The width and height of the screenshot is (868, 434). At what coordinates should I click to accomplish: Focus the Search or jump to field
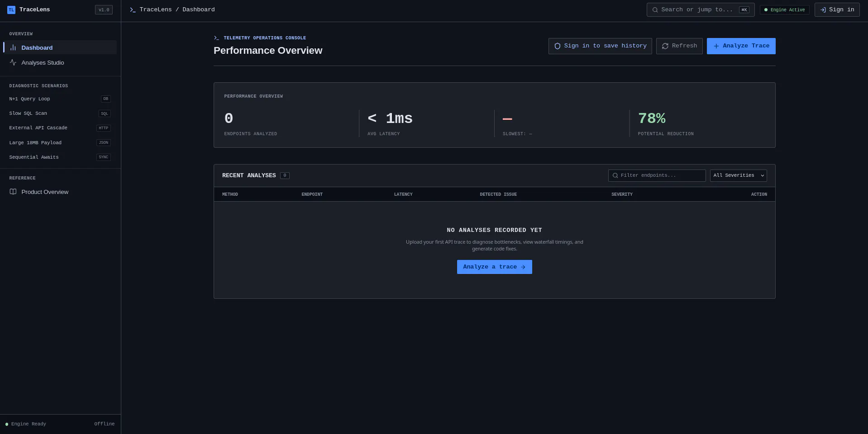[701, 10]
